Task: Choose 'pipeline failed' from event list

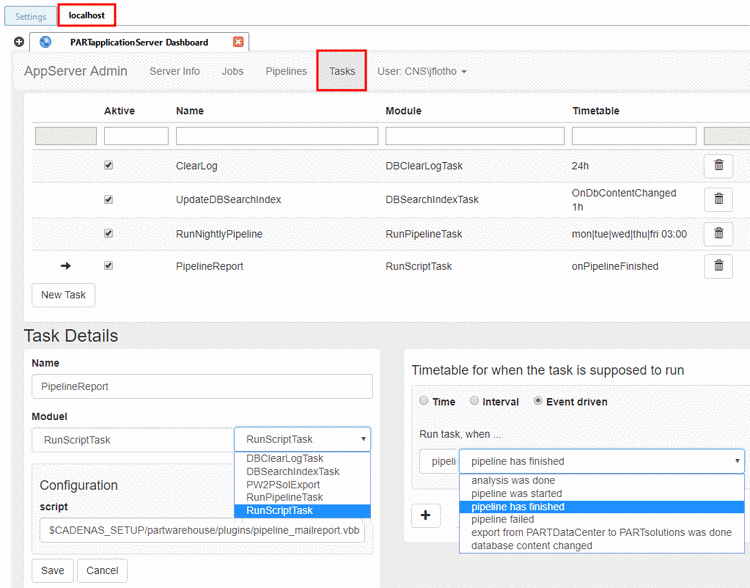Action: pyautogui.click(x=500, y=520)
